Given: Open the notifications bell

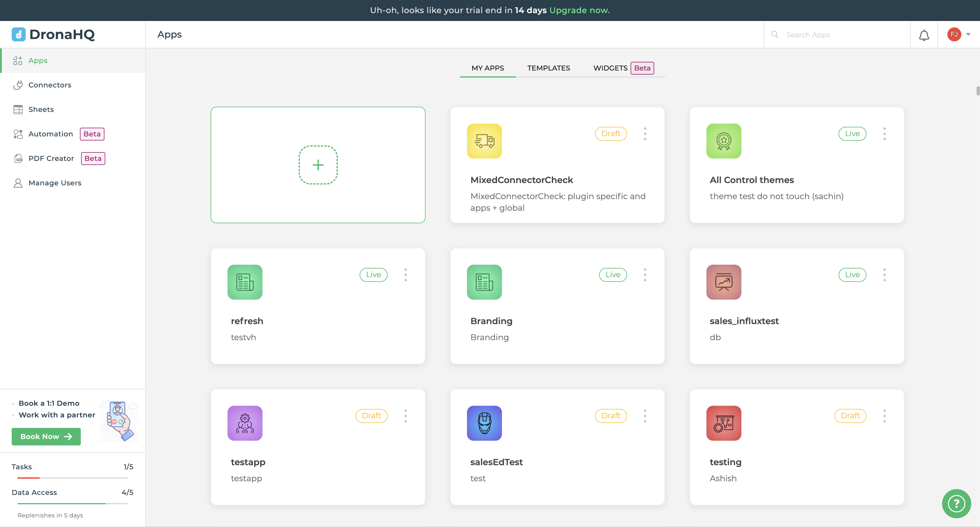Looking at the screenshot, I should point(924,35).
